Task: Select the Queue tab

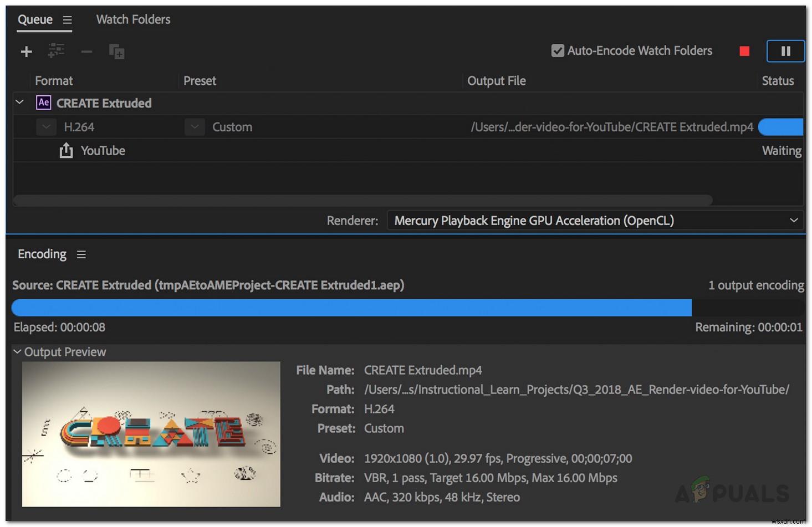Action: coord(34,19)
